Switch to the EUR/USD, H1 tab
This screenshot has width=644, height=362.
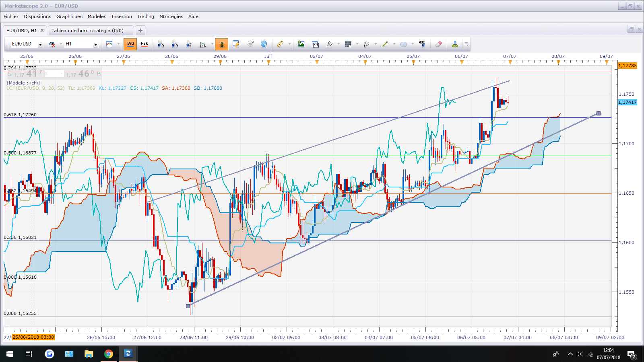[x=22, y=31]
